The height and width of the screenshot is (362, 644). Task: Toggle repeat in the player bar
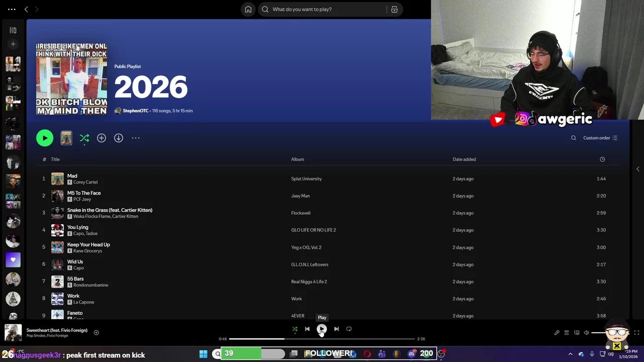(x=349, y=329)
